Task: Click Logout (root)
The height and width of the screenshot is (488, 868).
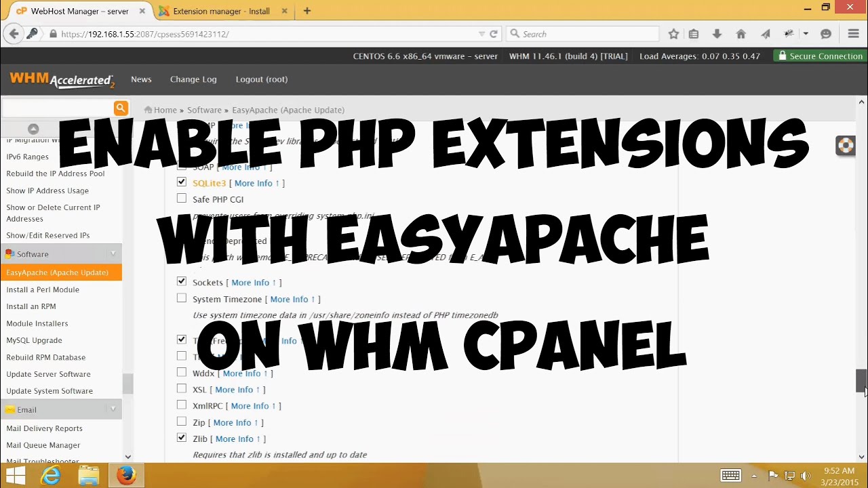Action: [x=262, y=79]
